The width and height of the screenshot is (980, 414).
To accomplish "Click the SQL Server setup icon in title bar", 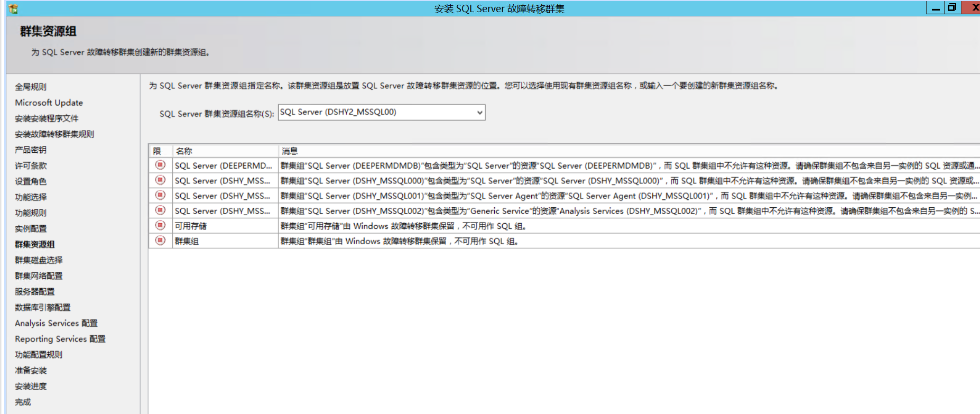I will 13,9.
